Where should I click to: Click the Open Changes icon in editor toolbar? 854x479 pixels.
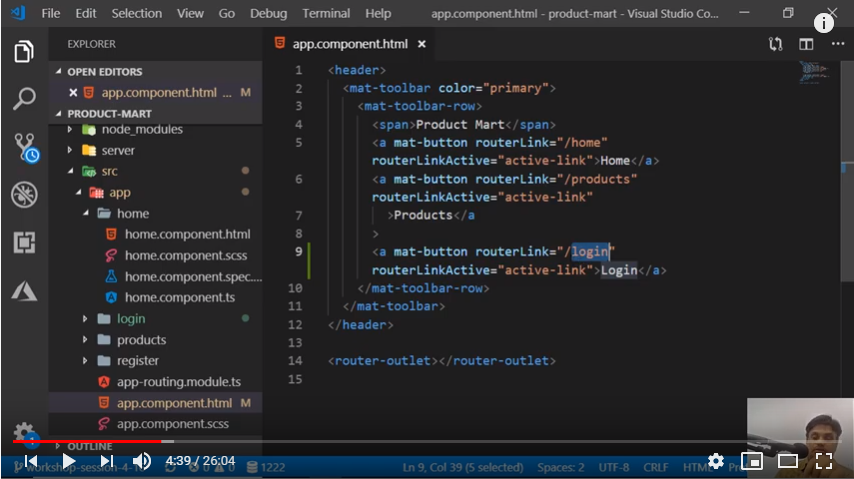click(775, 44)
